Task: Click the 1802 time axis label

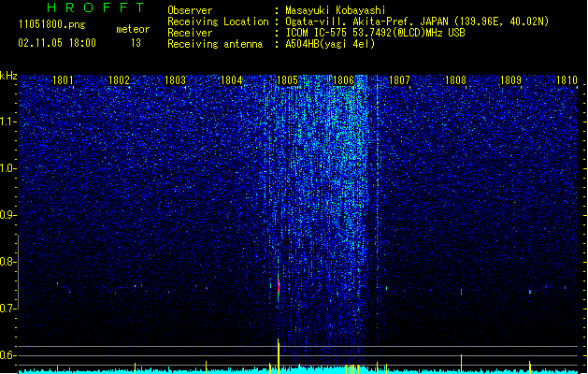Action: click(119, 79)
